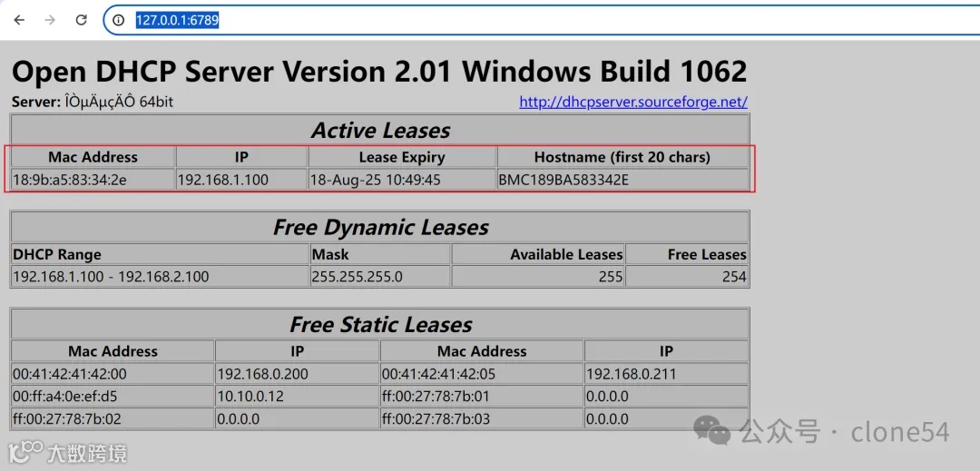This screenshot has height=471, width=980.
Task: Select static MAC ff:00:27:78:7b:02
Action: tap(67, 417)
